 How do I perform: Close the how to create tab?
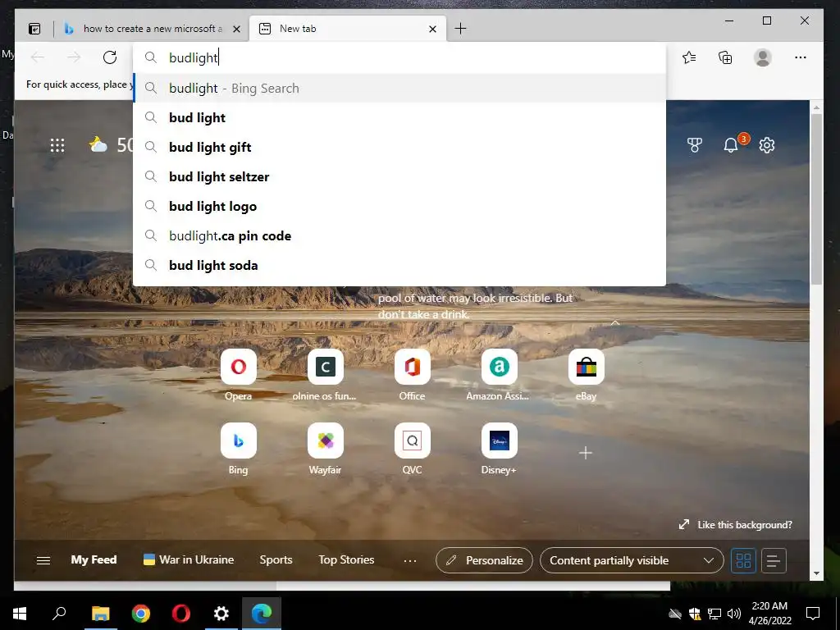(x=236, y=29)
